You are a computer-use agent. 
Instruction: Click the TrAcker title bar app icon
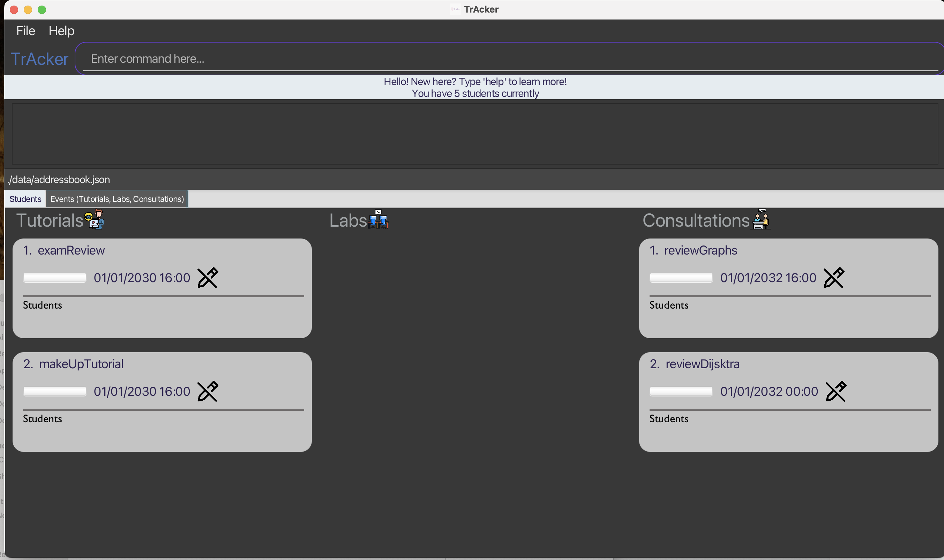click(455, 9)
